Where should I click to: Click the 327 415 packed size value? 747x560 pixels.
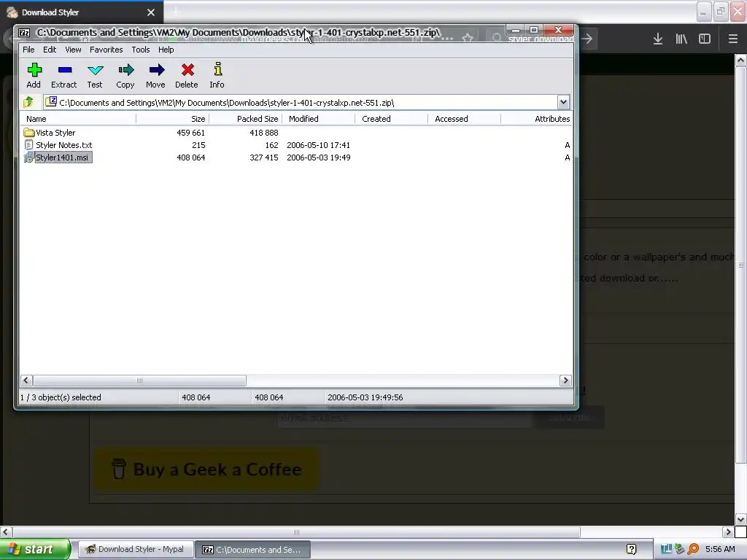[264, 157]
